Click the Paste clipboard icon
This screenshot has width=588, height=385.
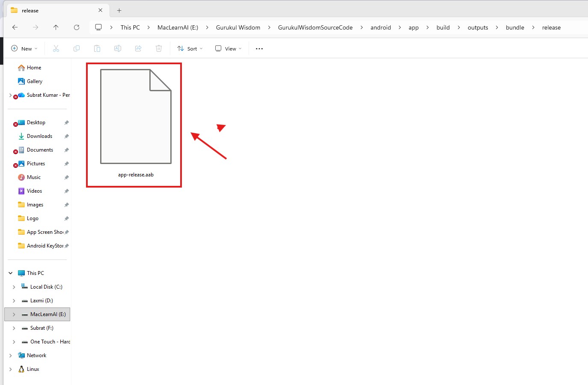[97, 49]
